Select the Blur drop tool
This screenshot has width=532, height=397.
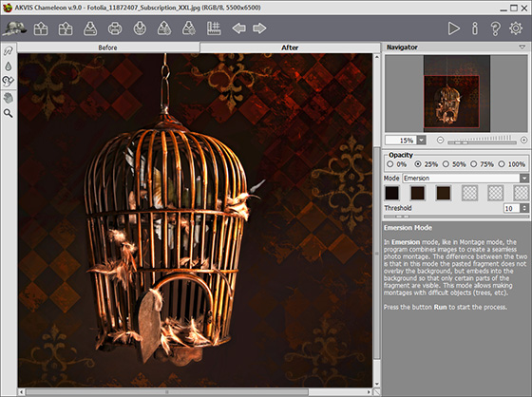click(9, 66)
